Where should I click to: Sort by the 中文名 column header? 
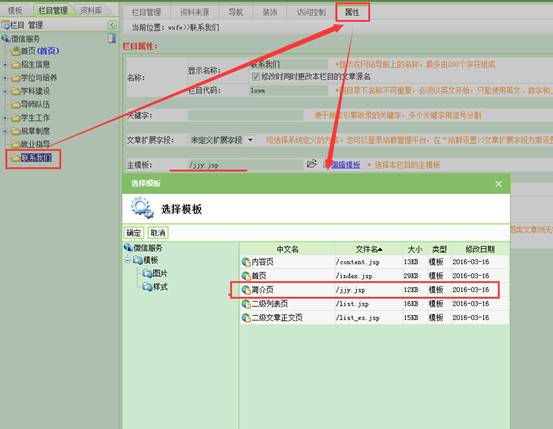coord(287,249)
